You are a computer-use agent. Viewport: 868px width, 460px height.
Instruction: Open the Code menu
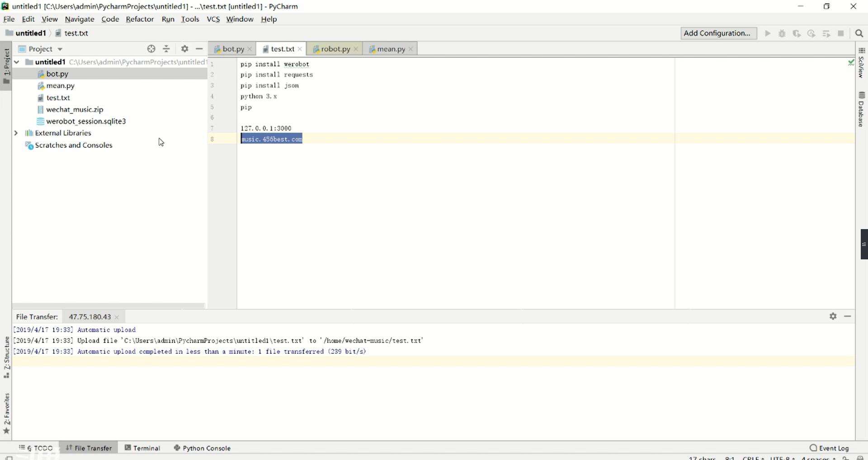click(110, 19)
